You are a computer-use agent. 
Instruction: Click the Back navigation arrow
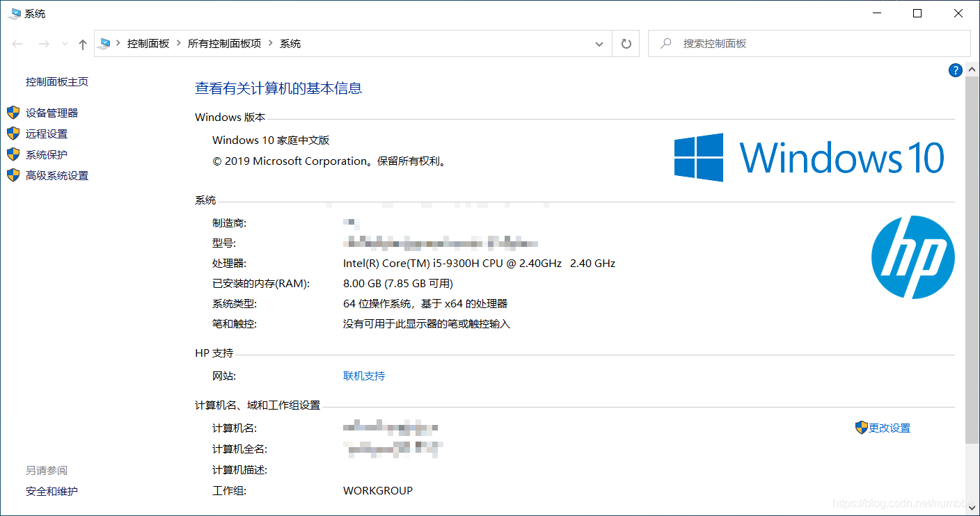[x=18, y=44]
